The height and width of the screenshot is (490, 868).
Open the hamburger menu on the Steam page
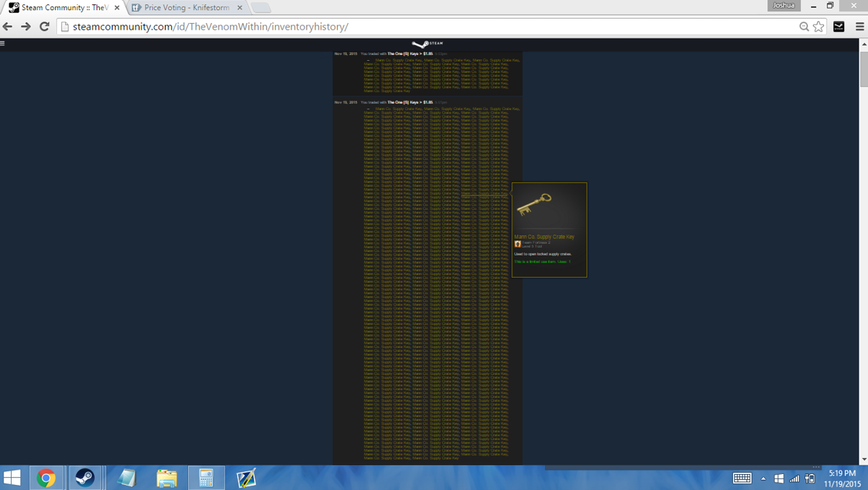click(3, 43)
